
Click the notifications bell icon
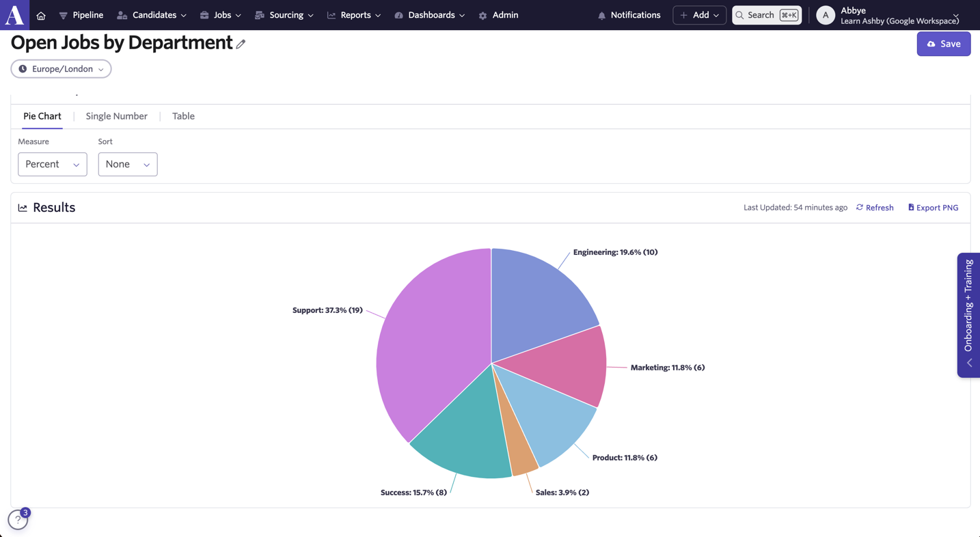click(601, 16)
